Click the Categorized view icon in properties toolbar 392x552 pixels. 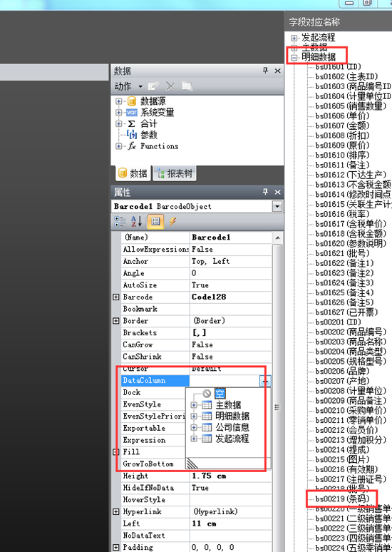[120, 221]
